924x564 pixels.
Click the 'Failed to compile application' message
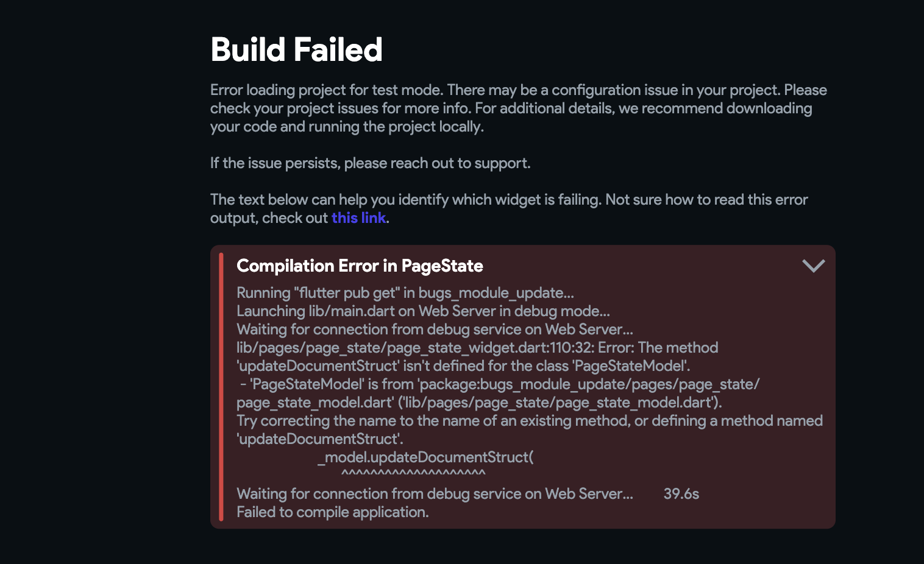(333, 512)
